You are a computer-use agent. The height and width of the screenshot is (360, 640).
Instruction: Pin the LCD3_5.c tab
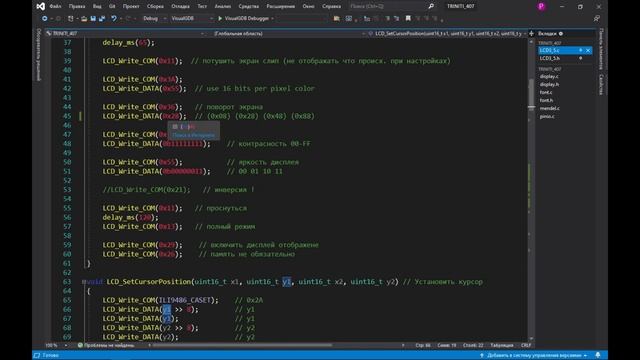click(x=580, y=50)
